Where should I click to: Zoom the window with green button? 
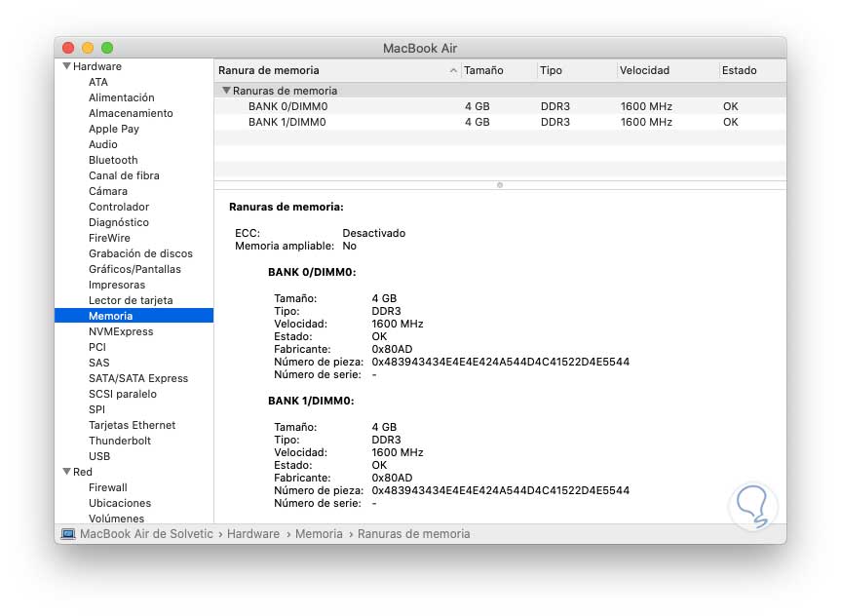click(x=107, y=48)
